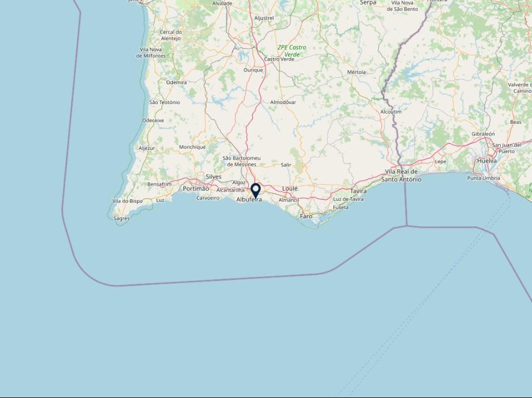Click the Vila Real de Santo António label

point(401,176)
